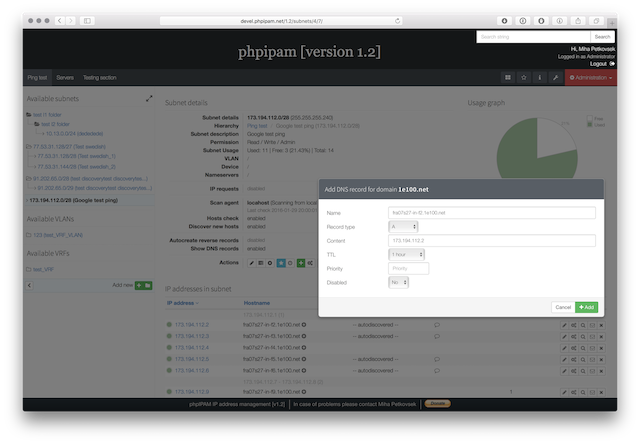
Task: Open the Testing section tab
Action: click(x=100, y=78)
